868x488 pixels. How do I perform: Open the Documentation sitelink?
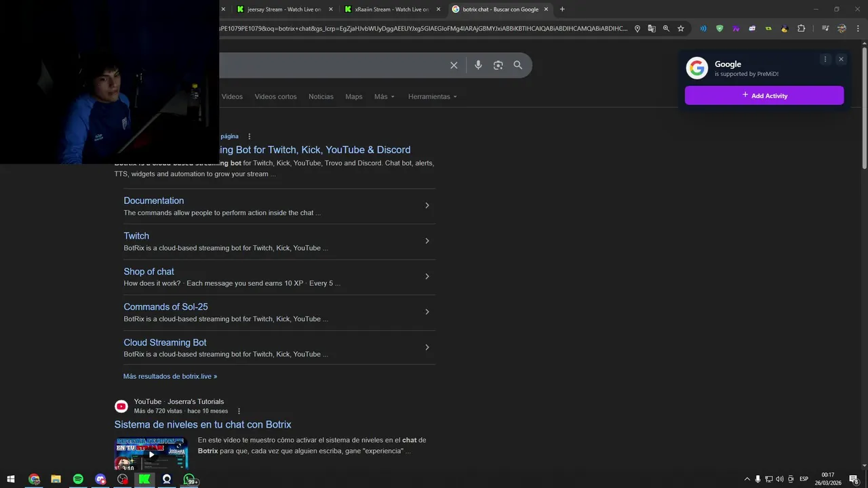[x=153, y=201]
